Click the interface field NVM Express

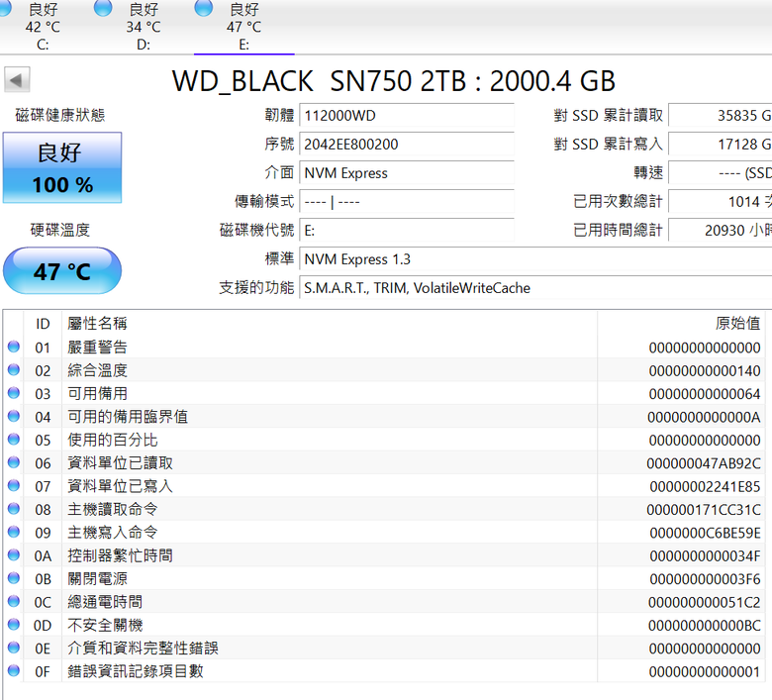(407, 173)
